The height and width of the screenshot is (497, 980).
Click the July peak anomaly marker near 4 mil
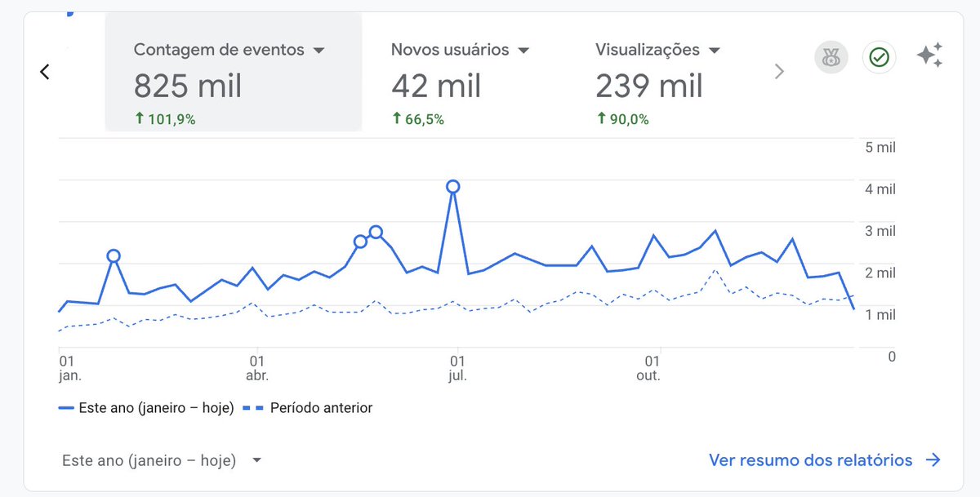pos(453,186)
